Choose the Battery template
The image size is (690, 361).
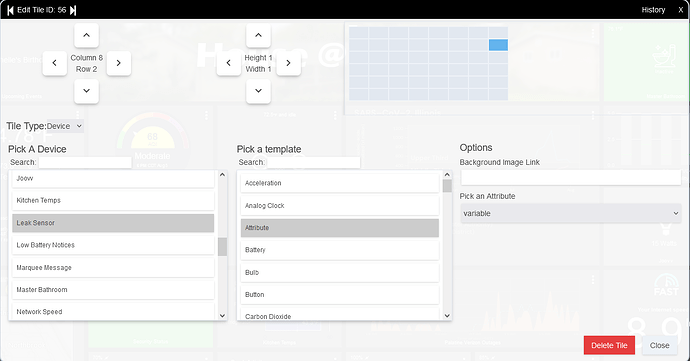(x=340, y=250)
